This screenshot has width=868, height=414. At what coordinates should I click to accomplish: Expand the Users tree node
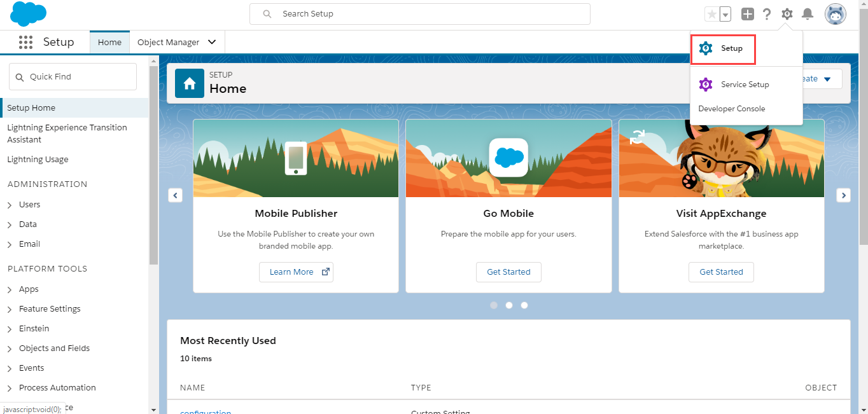(x=10, y=205)
